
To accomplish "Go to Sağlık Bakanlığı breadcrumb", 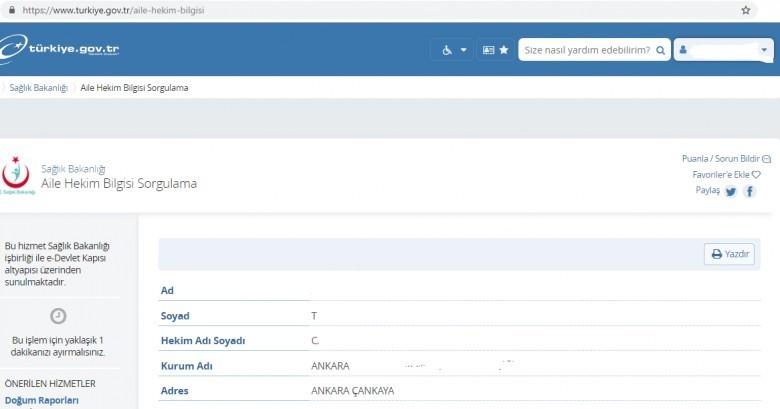I will pos(38,88).
